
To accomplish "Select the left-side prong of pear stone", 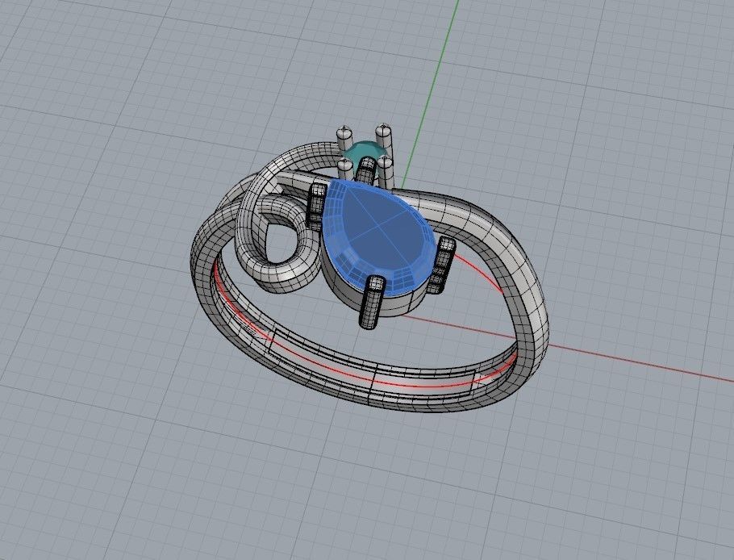I will coord(316,206).
